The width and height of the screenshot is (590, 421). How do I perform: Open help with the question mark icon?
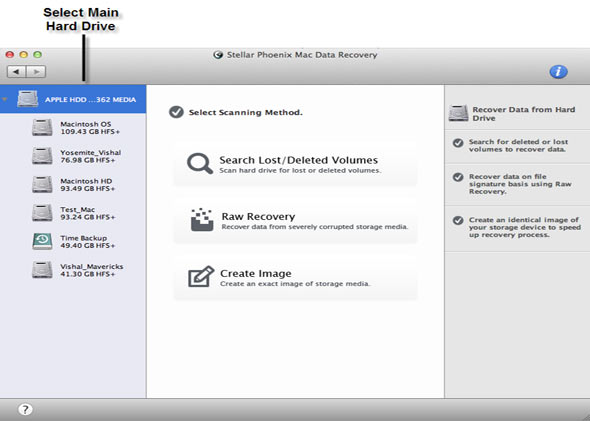point(26,409)
